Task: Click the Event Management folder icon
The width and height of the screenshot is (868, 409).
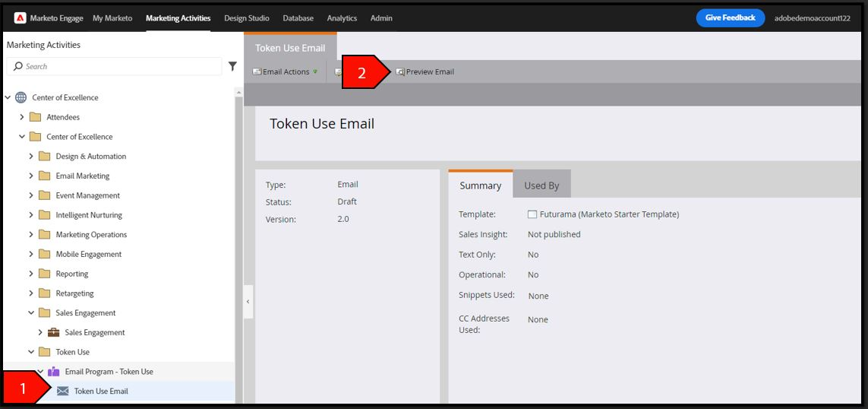Action: [44, 195]
